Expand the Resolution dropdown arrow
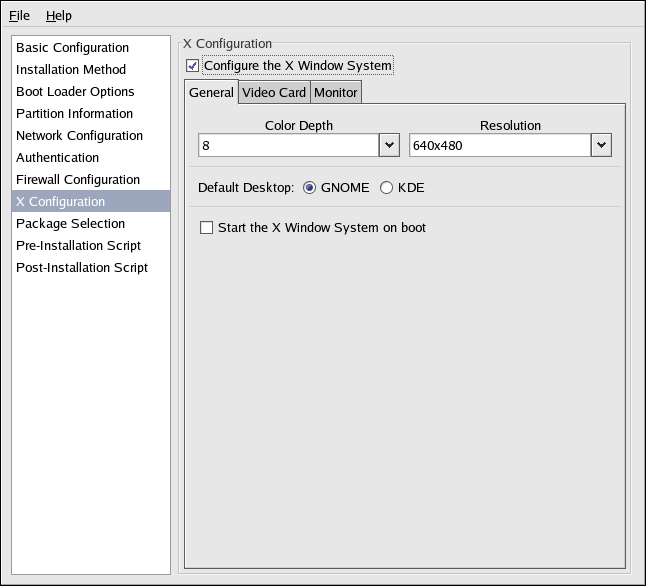This screenshot has height=586, width=646. pyautogui.click(x=601, y=146)
